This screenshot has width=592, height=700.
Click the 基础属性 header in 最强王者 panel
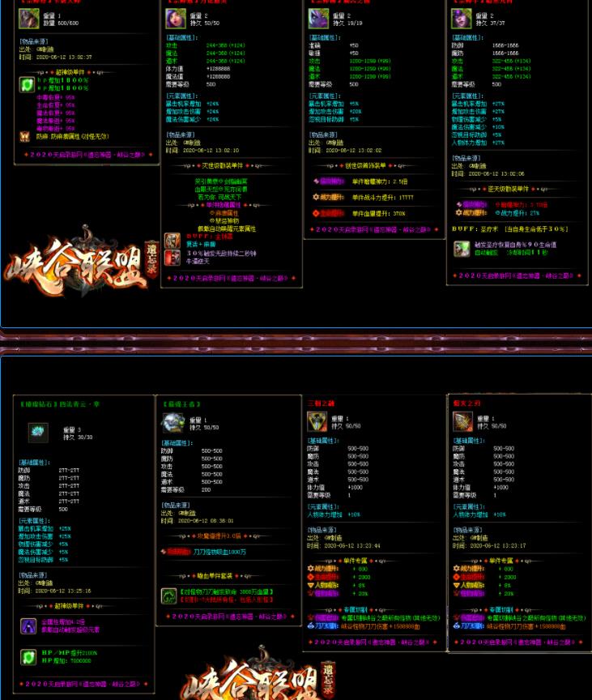tap(175, 442)
